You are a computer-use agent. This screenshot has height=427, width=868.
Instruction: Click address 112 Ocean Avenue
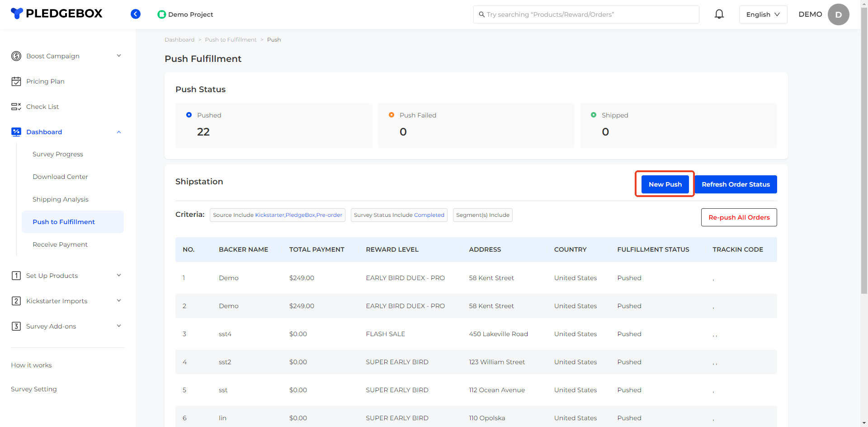tap(497, 390)
